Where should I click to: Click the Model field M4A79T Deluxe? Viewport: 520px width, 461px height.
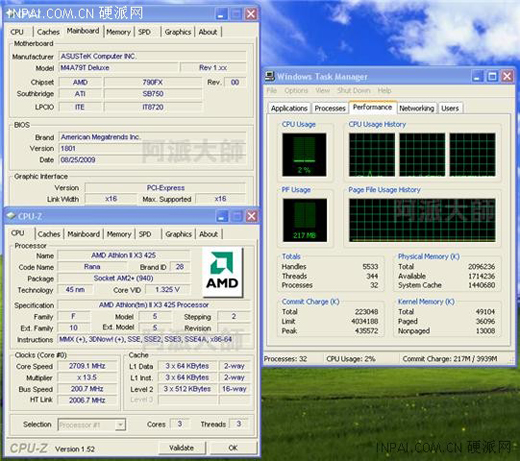(x=118, y=68)
